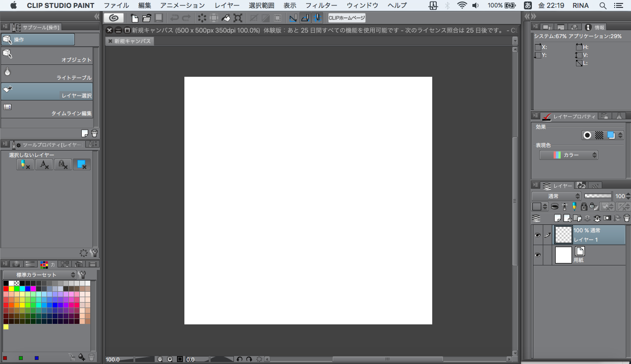This screenshot has height=364, width=631.
Task: Toggle exclude text layer option
Action: click(44, 165)
